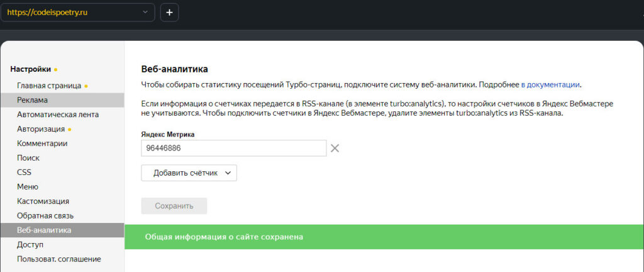Viewport: 644px width, 272px height.
Task: Open the в документации link
Action: pos(550,84)
